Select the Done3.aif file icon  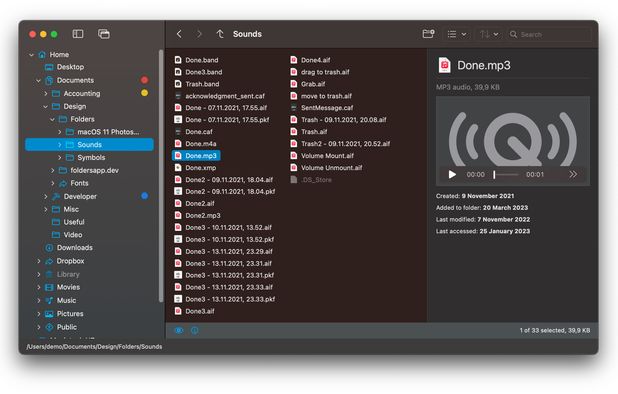[178, 311]
